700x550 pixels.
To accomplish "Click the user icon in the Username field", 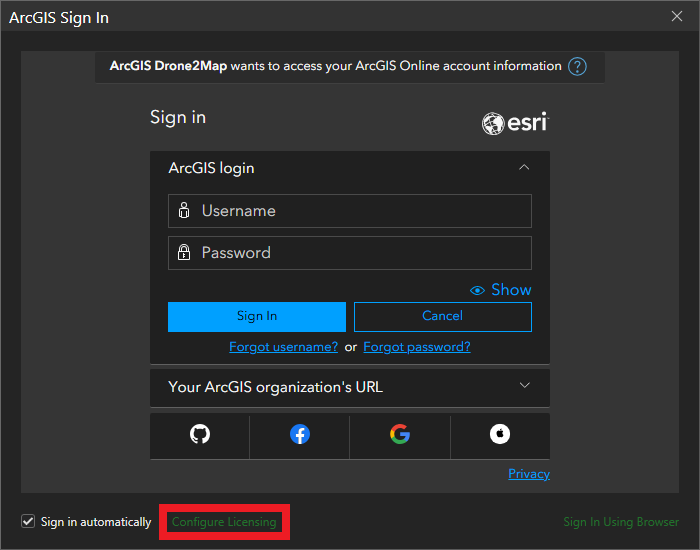I will (x=184, y=211).
